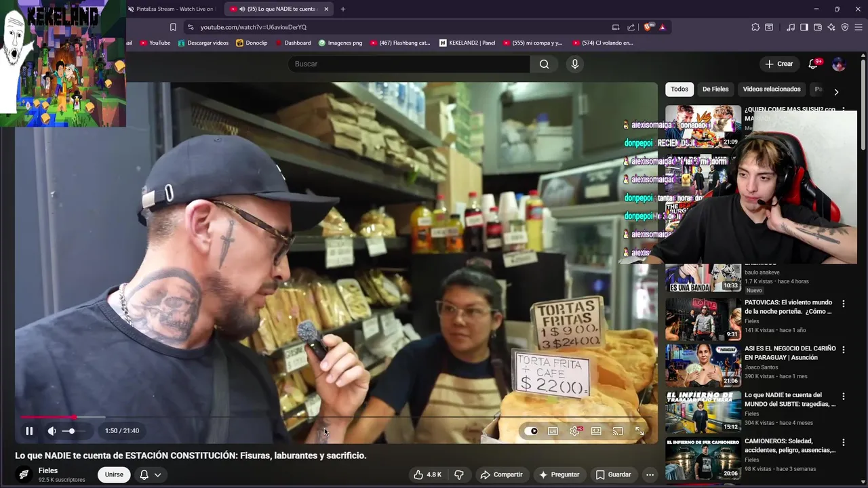
Task: Close the Lo que NADIE te cuenta tab
Action: (326, 9)
